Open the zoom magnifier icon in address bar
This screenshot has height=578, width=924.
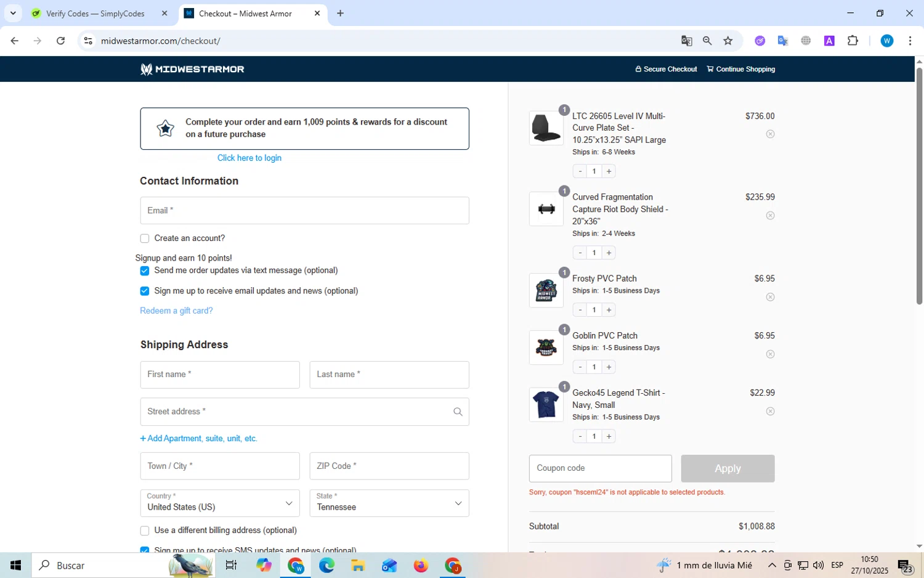tap(707, 41)
